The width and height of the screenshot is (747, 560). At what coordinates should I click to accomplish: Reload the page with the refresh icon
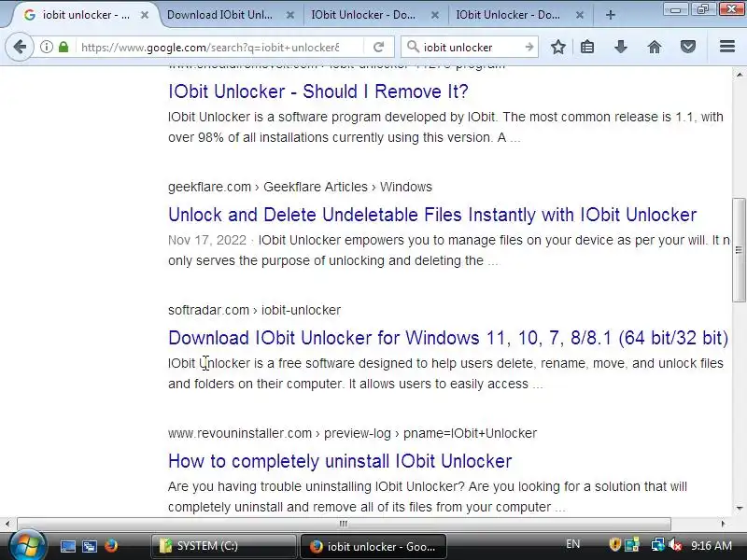[379, 48]
